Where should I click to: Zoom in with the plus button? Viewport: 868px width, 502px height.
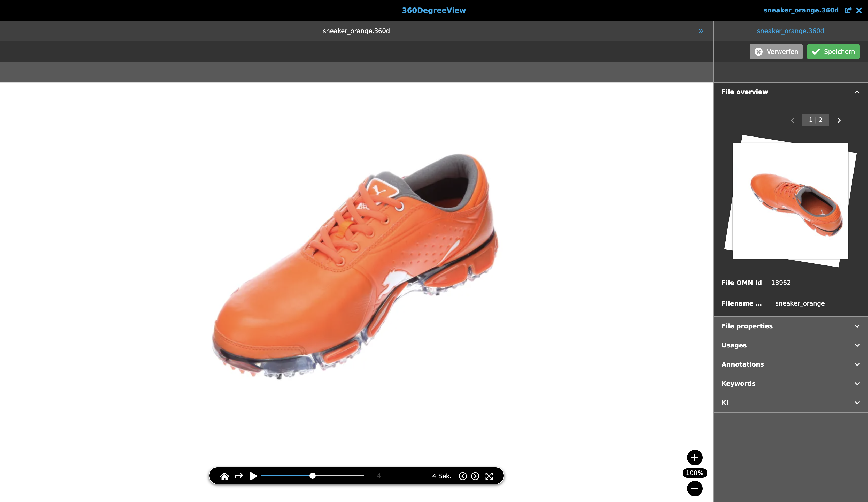point(694,458)
